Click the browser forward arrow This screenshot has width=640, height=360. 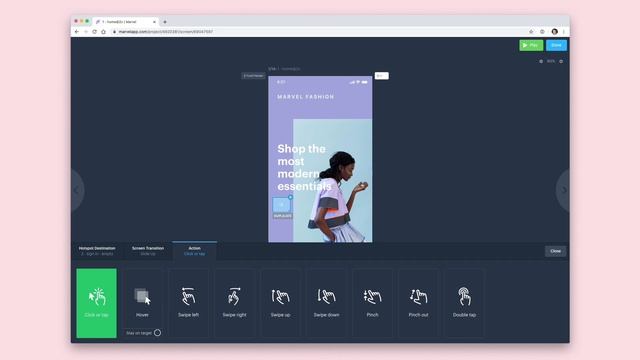(86, 31)
